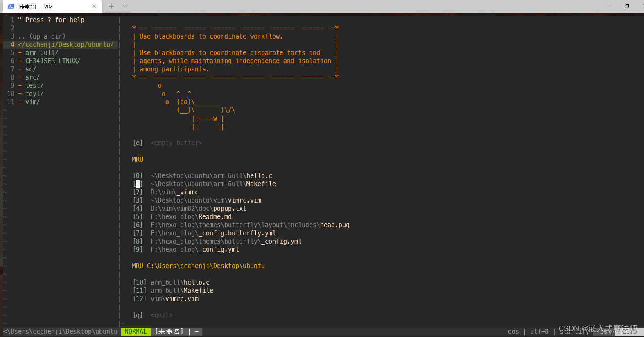
Task: Open the tab profile dropdown chevron
Action: [125, 6]
